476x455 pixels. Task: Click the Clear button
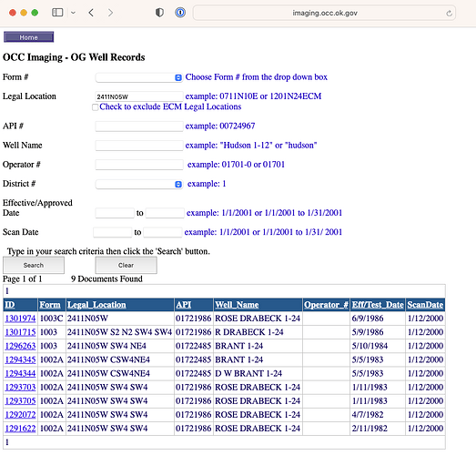click(x=126, y=265)
